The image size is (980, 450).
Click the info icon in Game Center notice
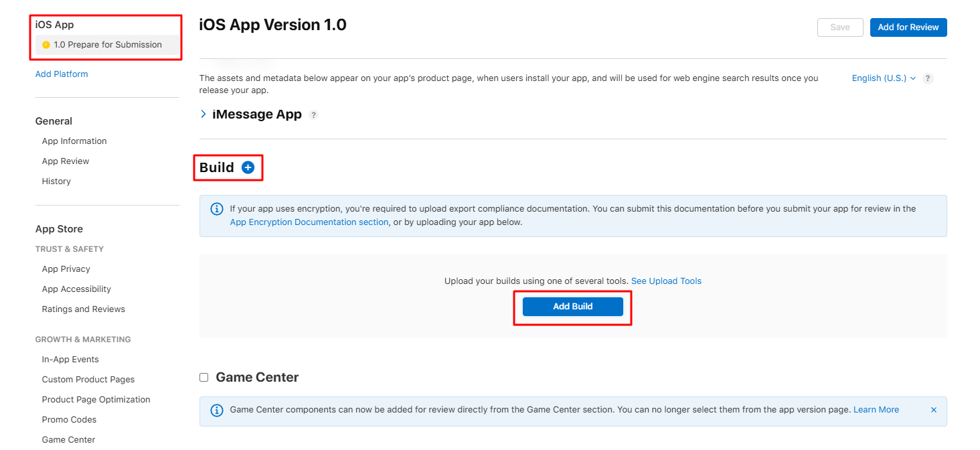point(217,410)
